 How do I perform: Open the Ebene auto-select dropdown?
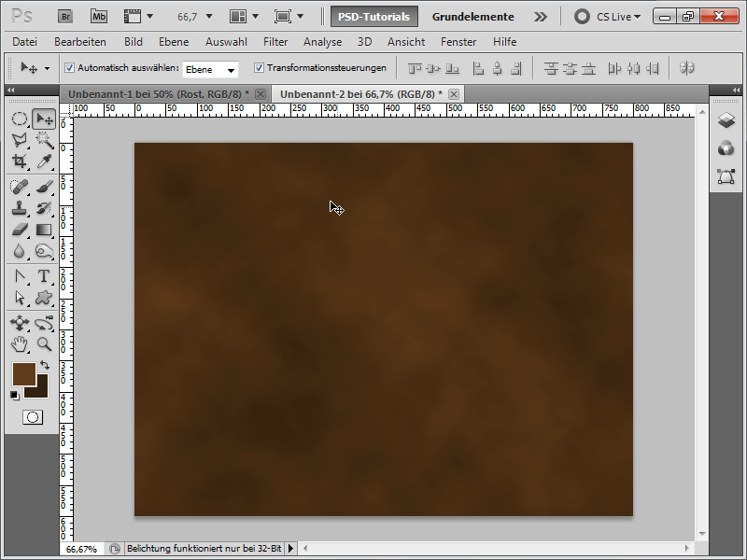[x=210, y=69]
